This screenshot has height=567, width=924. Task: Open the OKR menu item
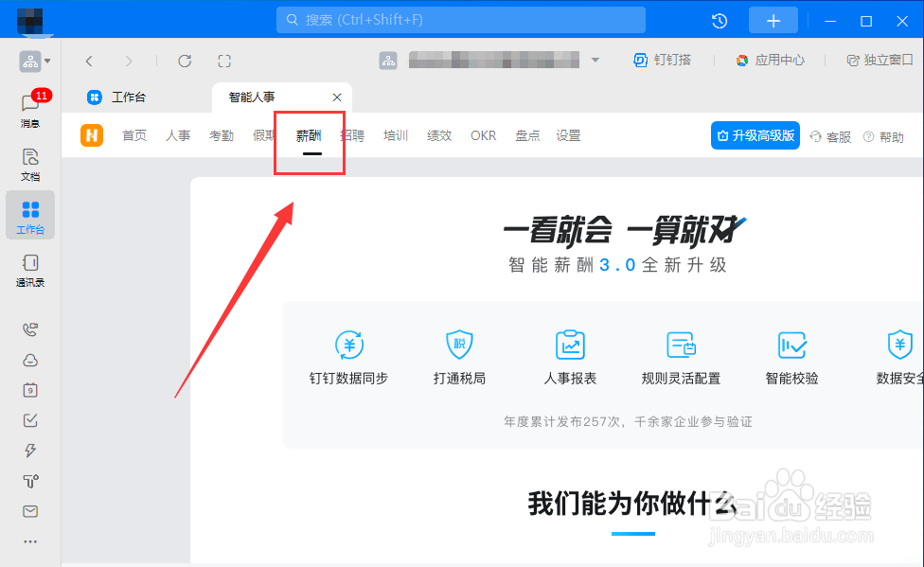[483, 135]
